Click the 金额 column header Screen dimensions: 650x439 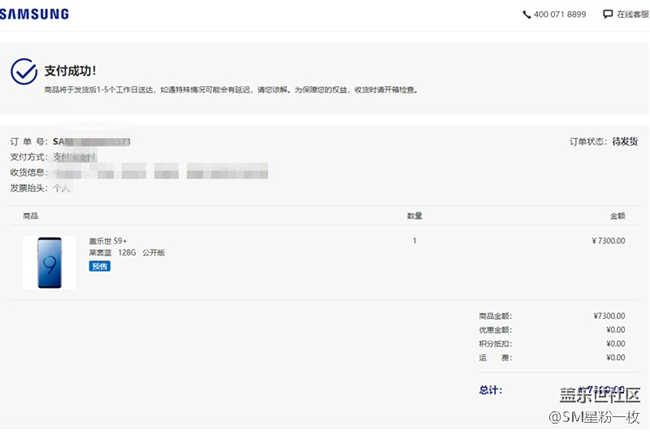coord(617,216)
